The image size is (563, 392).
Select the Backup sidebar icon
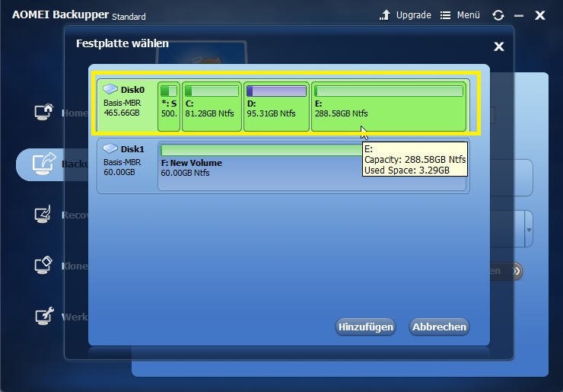44,164
